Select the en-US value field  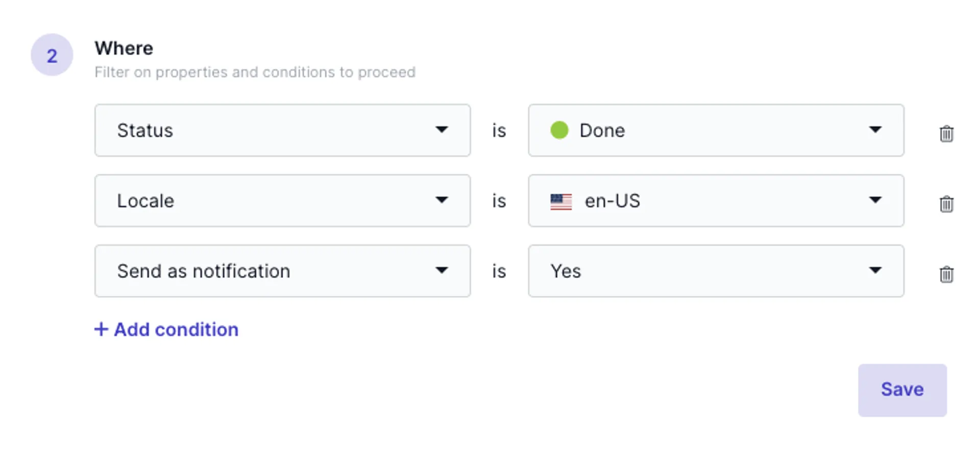(x=716, y=201)
